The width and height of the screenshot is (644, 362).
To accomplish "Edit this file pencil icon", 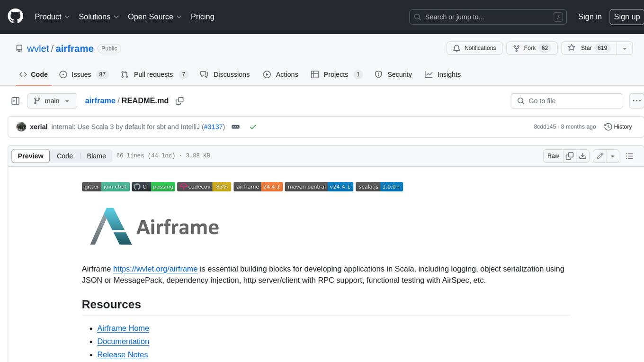I will pos(599,156).
